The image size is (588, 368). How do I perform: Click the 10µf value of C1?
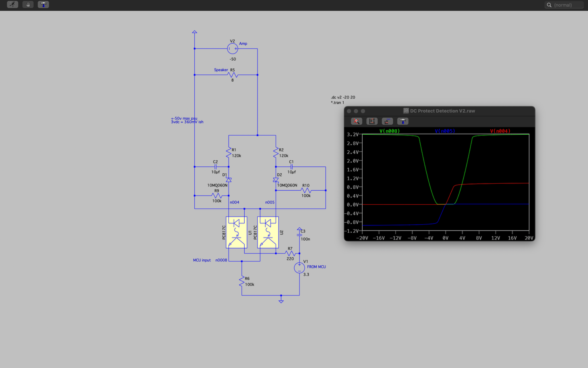[x=292, y=172]
